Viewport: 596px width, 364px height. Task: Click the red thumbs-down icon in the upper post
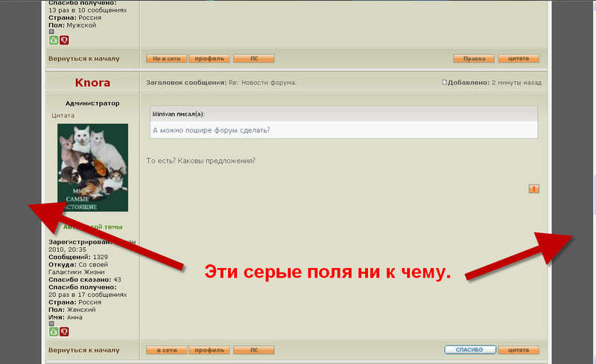64,40
